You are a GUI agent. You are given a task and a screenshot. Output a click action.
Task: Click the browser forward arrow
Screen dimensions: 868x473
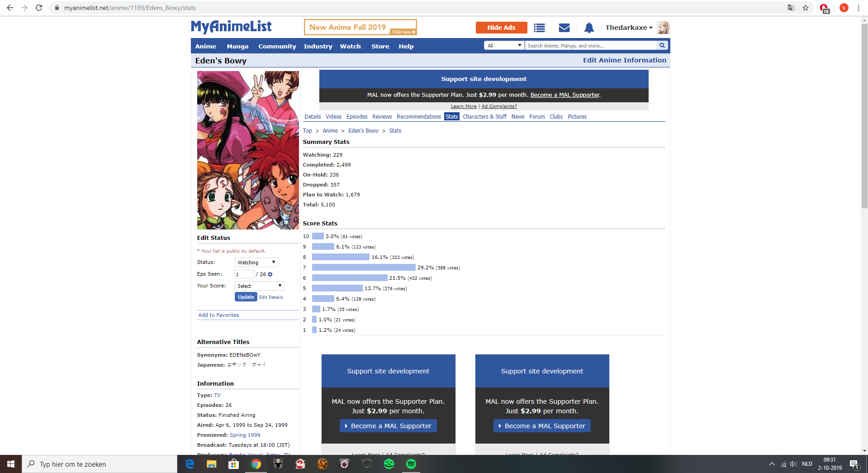tap(24, 8)
